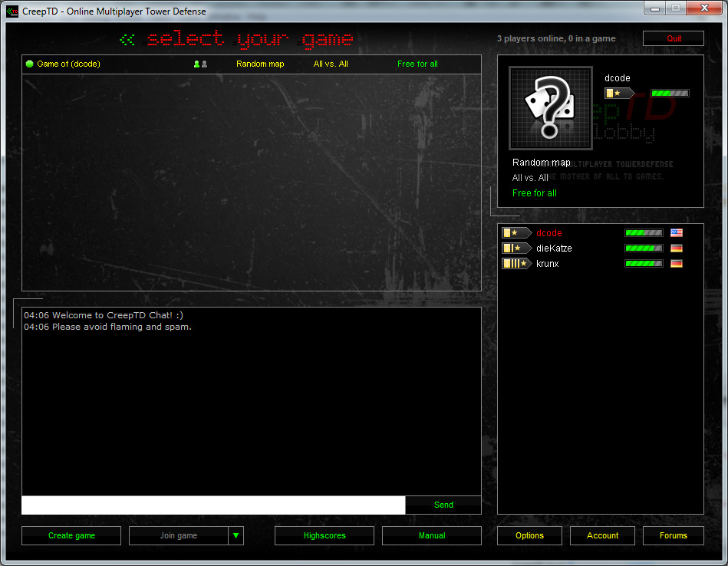Open the Account settings
728x566 pixels.
[602, 535]
